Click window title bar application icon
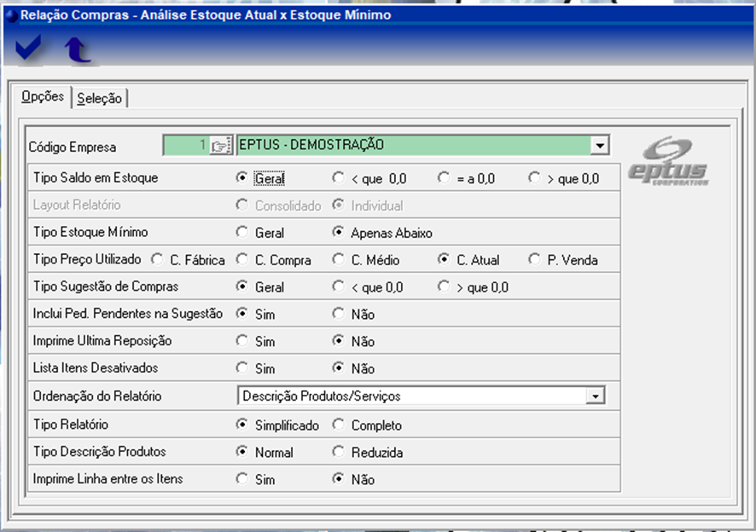Viewport: 756px width, 532px height. click(10, 14)
